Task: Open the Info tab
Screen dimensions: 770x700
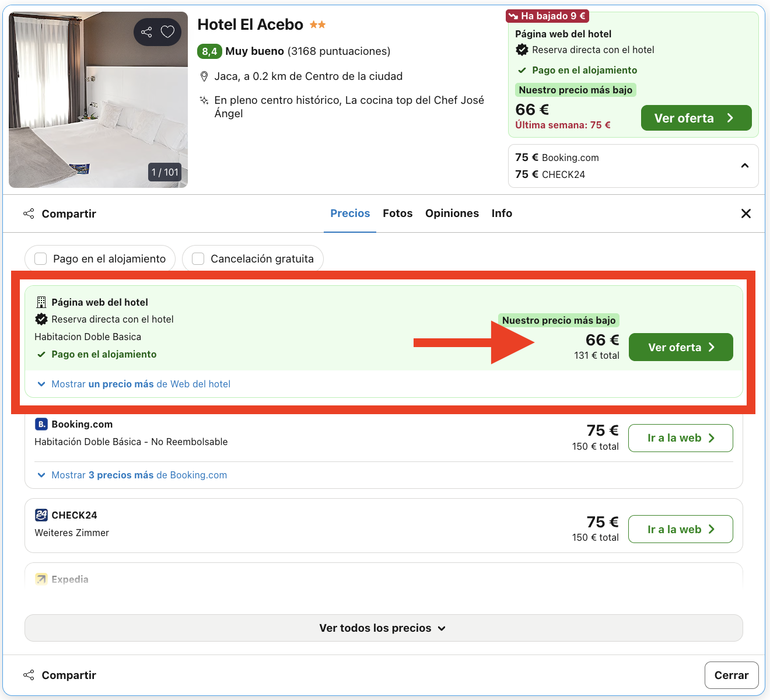Action: pos(502,213)
